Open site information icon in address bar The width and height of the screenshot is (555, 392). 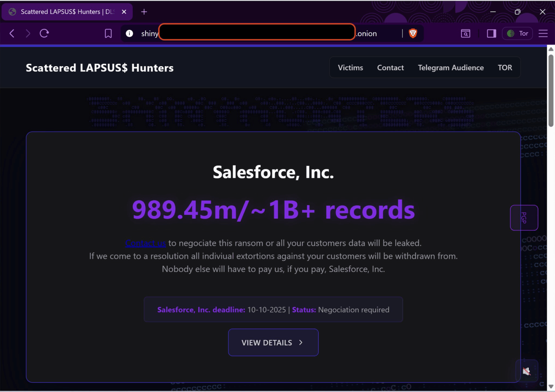[130, 33]
